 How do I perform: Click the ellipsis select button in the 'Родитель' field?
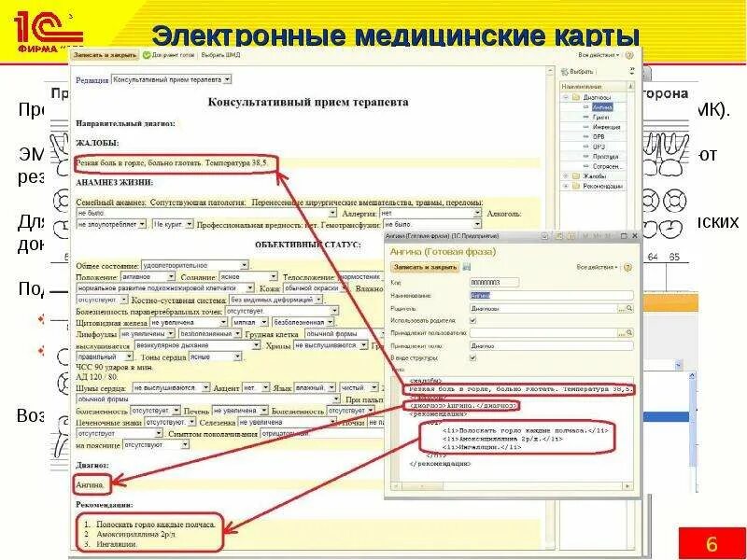[621, 309]
